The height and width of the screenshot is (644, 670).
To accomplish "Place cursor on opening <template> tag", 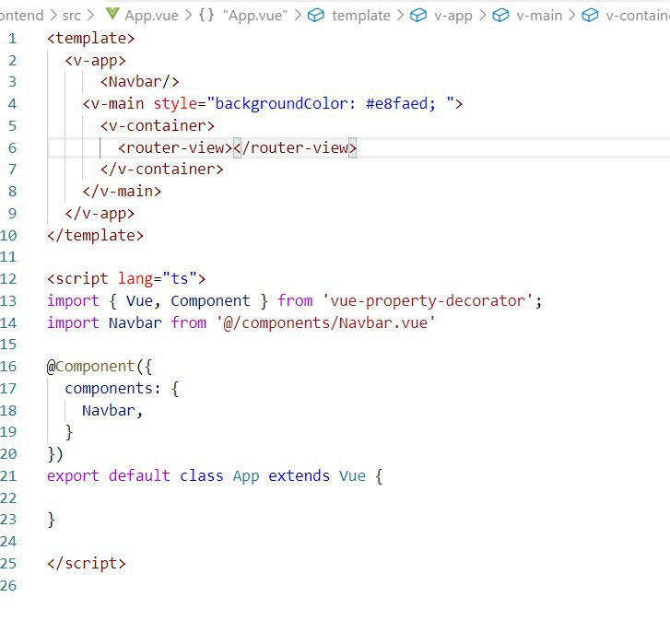I will (x=90, y=39).
